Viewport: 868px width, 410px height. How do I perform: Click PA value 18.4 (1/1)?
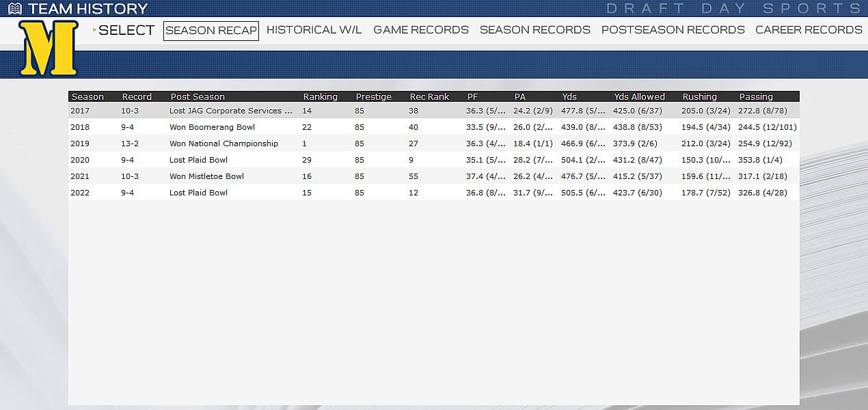pyautogui.click(x=533, y=143)
